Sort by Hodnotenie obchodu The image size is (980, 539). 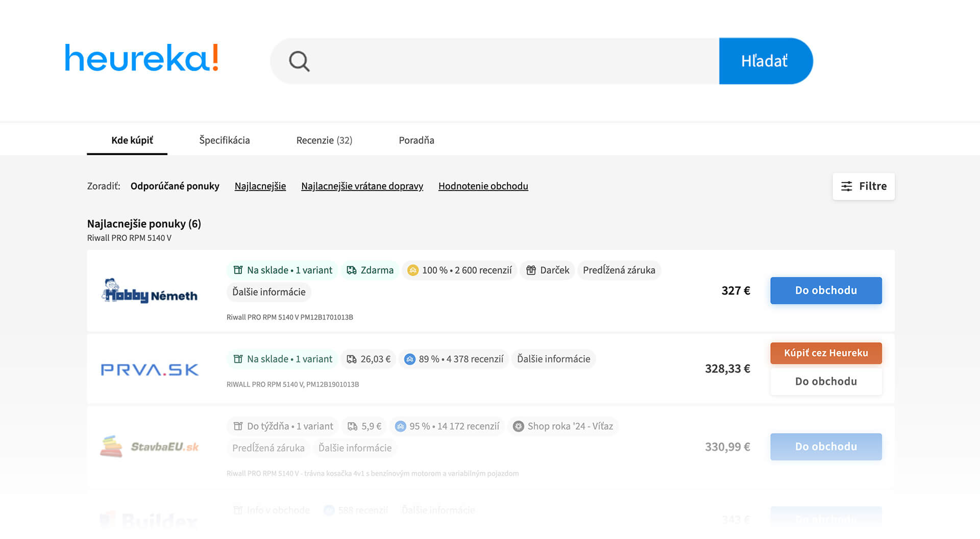pos(483,186)
